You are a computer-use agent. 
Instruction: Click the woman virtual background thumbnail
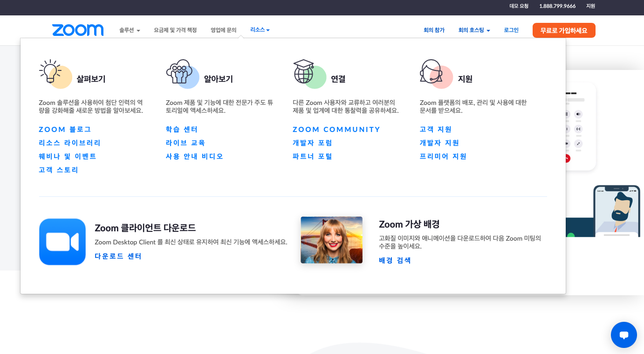pos(331,240)
